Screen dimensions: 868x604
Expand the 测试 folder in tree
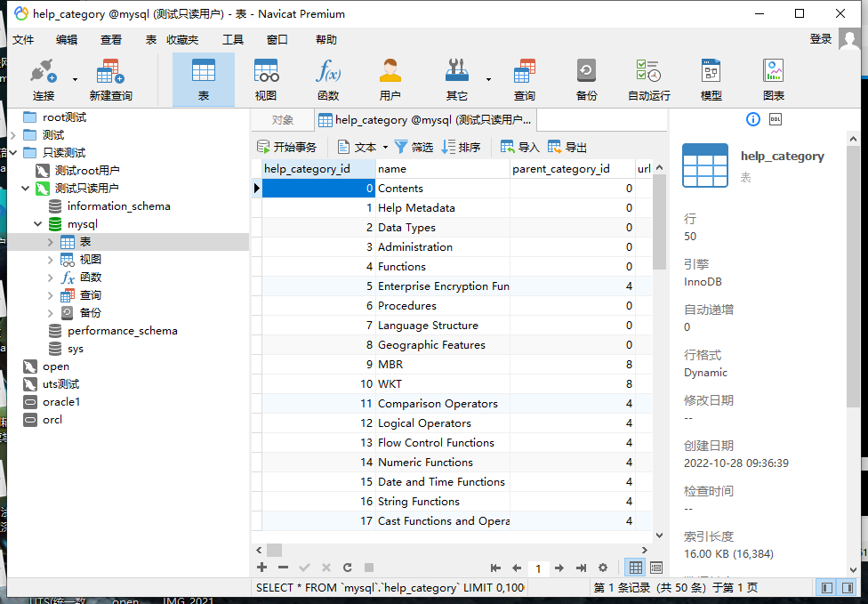(13, 135)
